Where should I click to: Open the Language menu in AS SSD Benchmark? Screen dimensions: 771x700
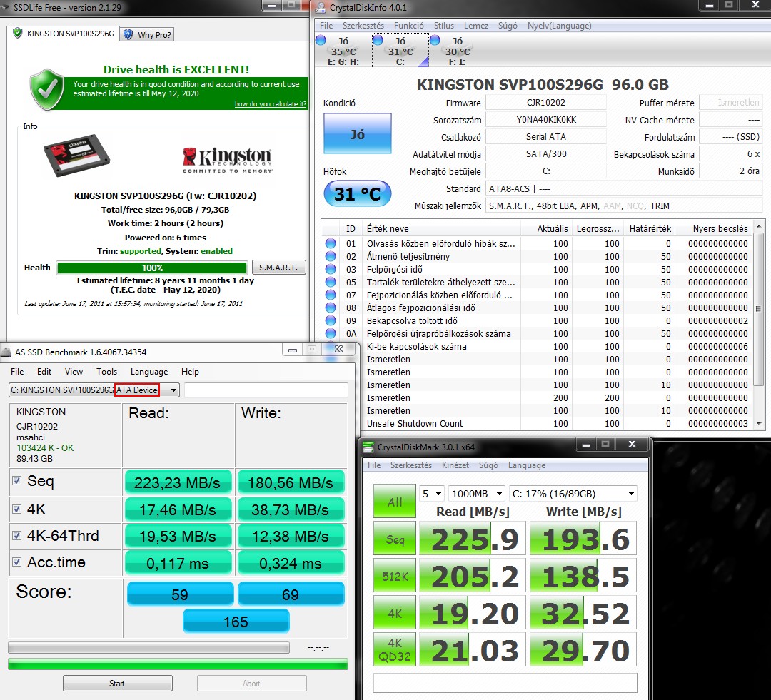149,372
